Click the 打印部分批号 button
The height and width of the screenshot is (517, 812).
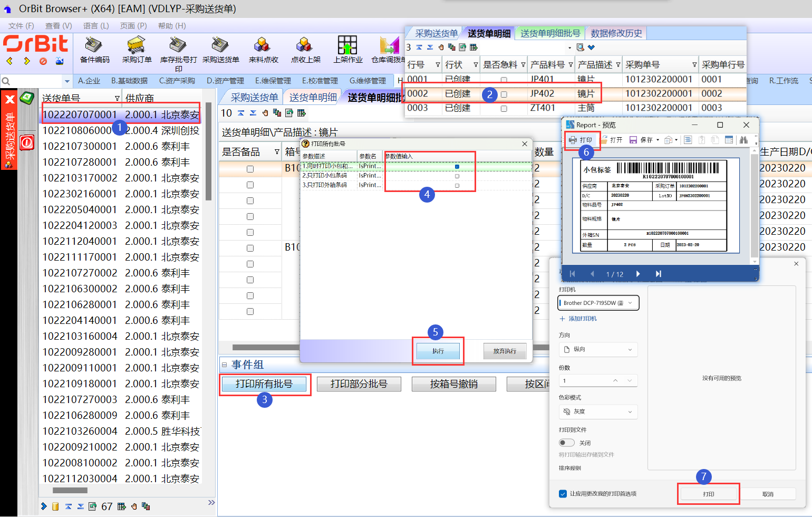pos(359,384)
